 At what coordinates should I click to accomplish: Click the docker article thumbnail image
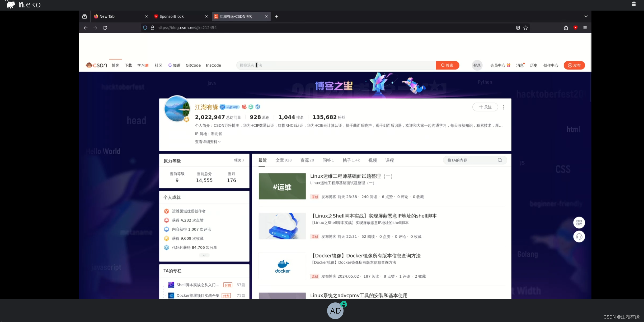point(282,266)
